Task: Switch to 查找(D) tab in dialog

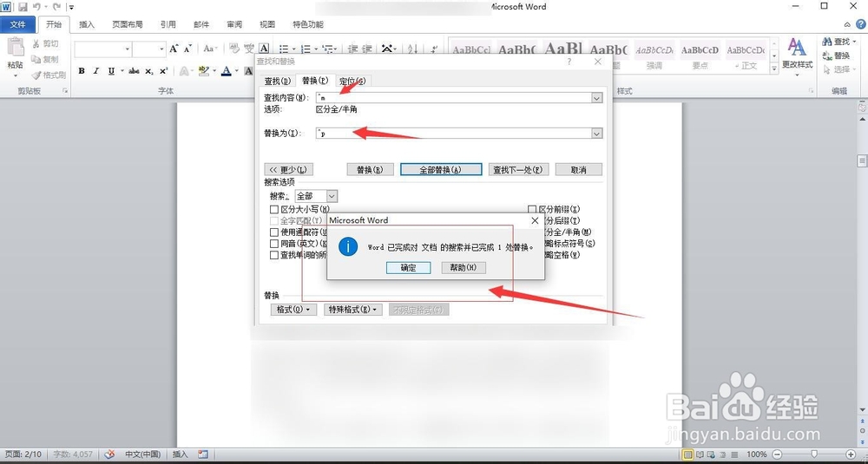Action: tap(278, 82)
